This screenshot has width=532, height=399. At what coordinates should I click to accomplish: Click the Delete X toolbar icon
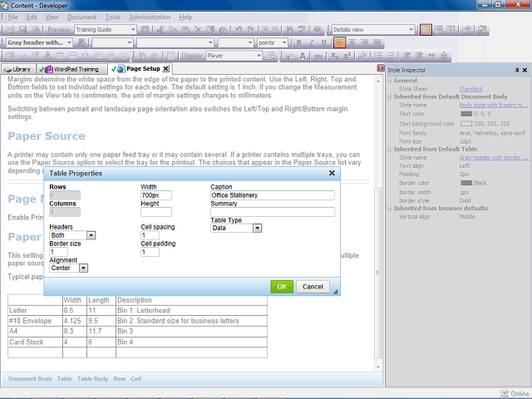[x=198, y=30]
